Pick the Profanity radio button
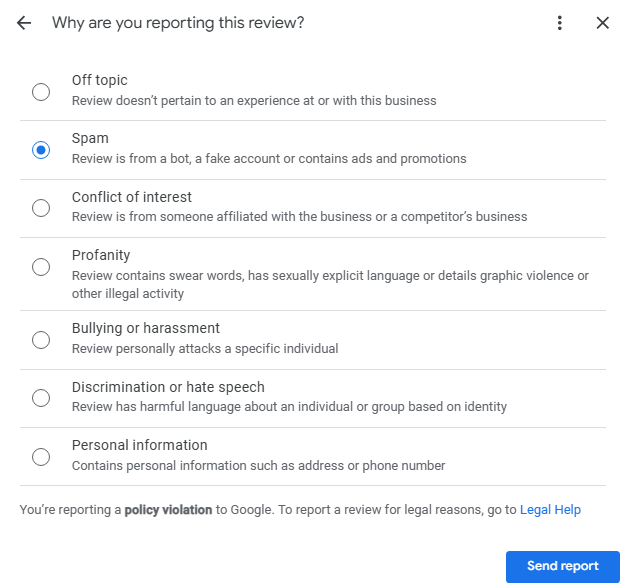 coord(41,267)
